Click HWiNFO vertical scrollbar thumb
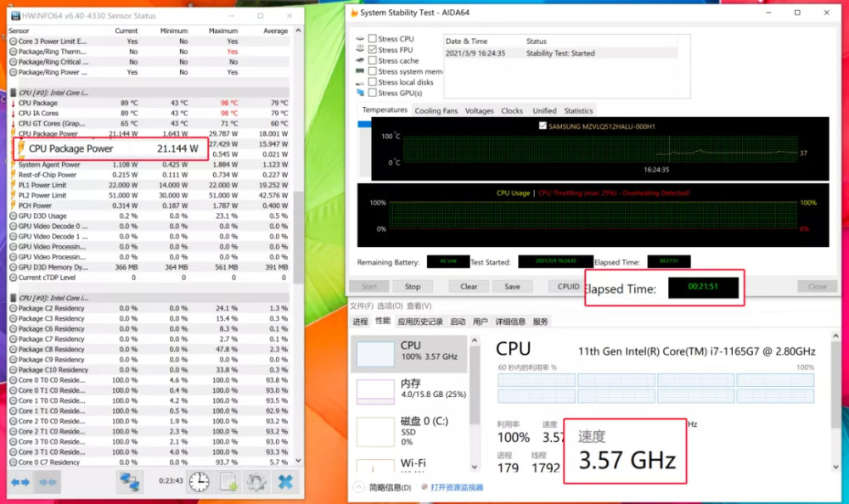 coord(298,237)
